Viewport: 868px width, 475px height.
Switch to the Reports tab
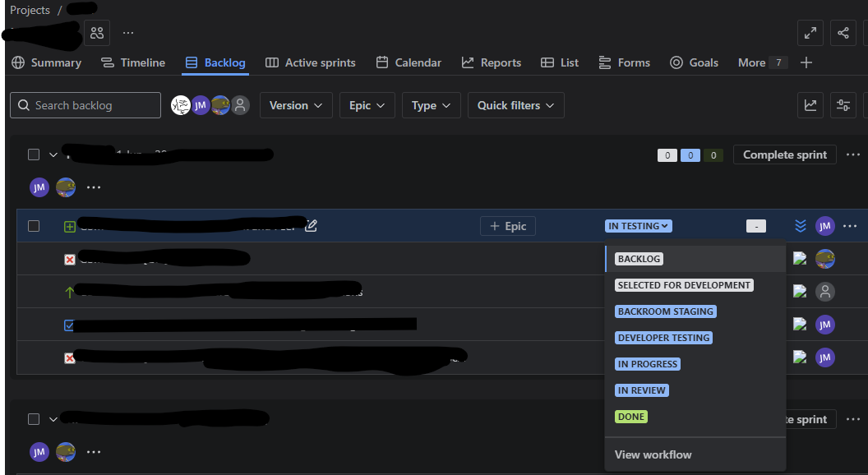click(x=491, y=62)
